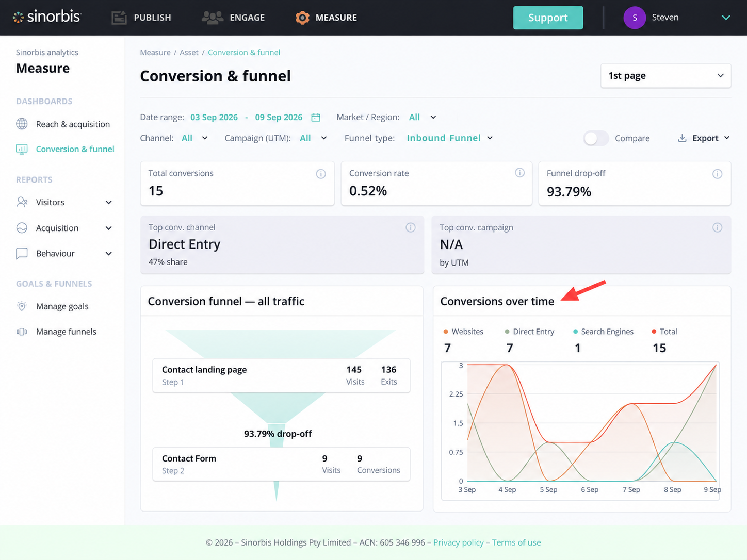This screenshot has width=747, height=560.
Task: Click the 7 Sep label on chart axis
Action: (631, 489)
